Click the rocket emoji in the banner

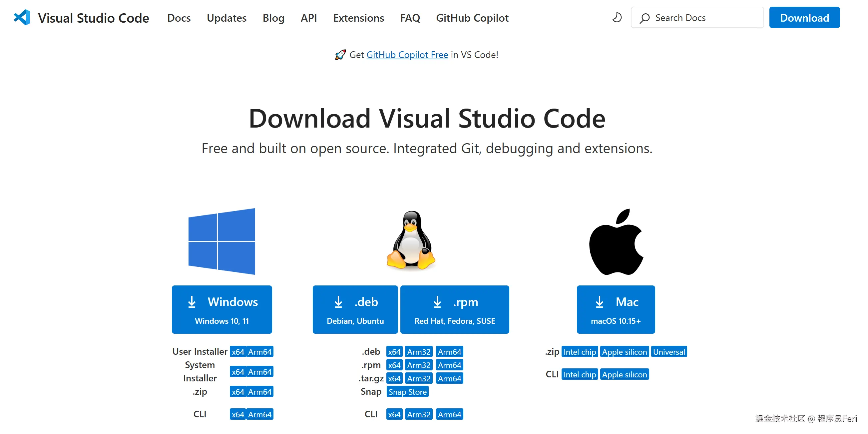[340, 55]
